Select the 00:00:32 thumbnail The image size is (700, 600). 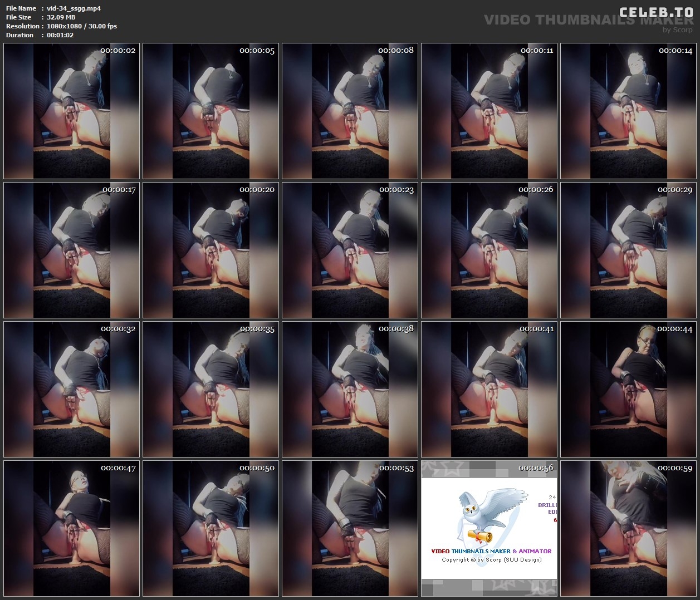[x=71, y=390]
